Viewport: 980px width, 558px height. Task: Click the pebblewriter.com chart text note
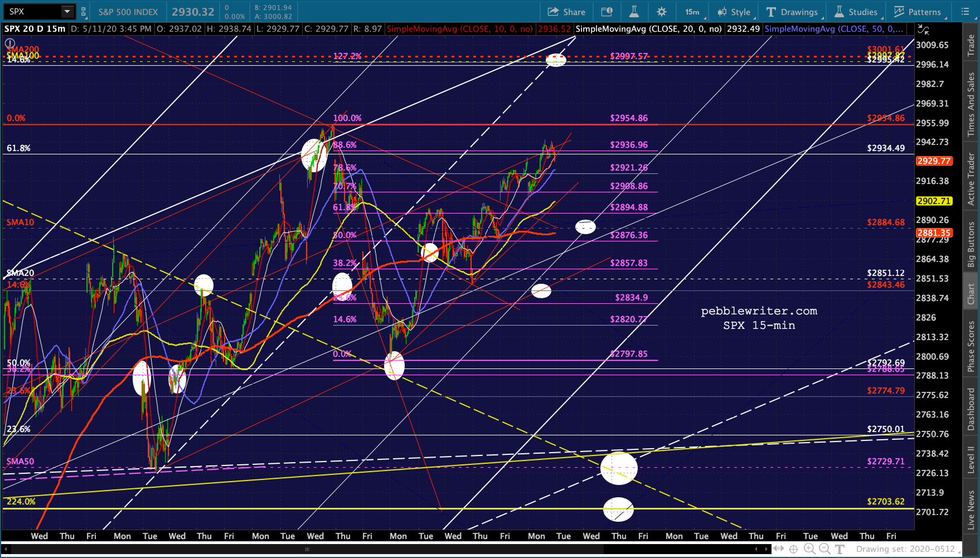[759, 311]
